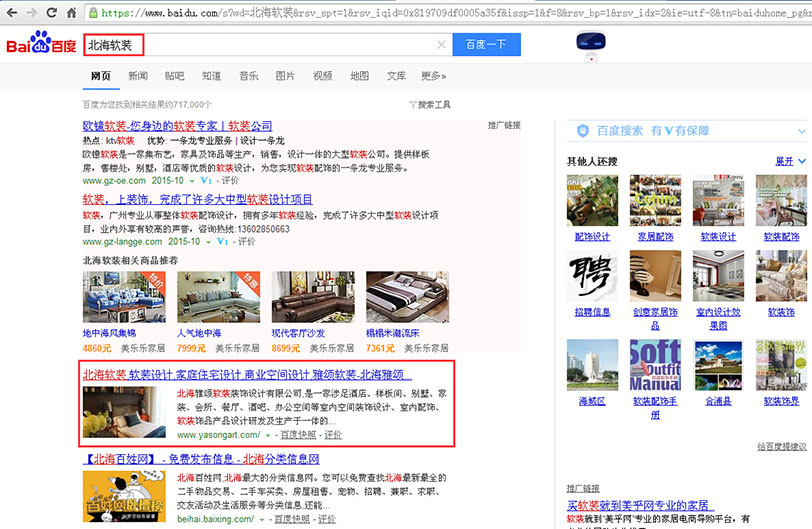Screen dimensions: 812x529
Task: Click the 软装配饰 related search thumbnail
Action: tap(781, 200)
